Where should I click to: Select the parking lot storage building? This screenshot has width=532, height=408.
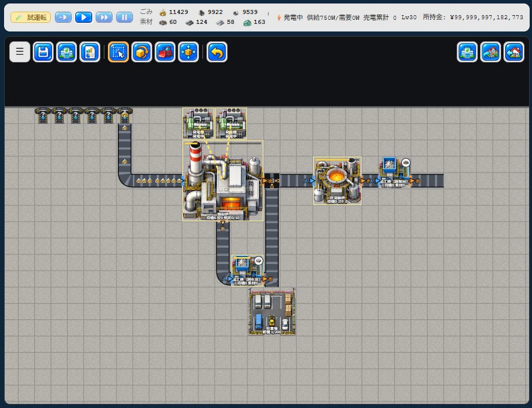tap(272, 312)
